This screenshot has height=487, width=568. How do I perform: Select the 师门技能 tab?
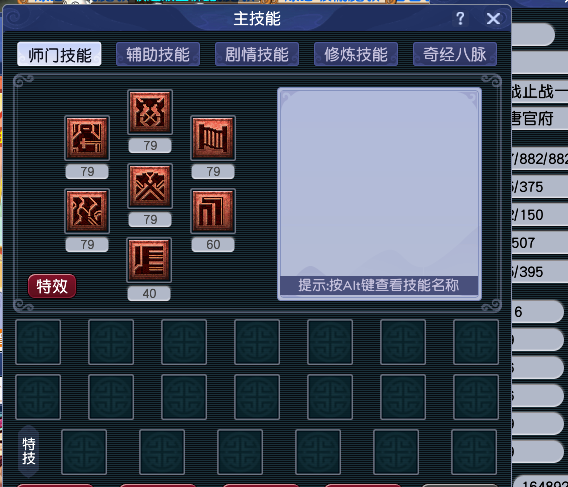(59, 54)
